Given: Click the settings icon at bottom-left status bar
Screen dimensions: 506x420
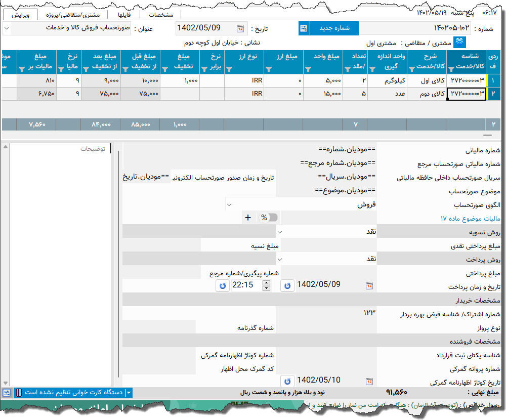Looking at the screenshot, I should coord(6,392).
